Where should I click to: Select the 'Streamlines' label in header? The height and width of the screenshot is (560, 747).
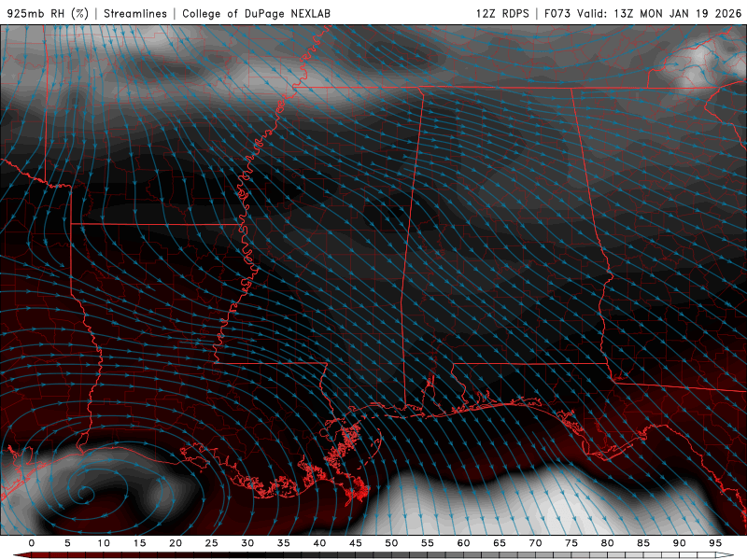[135, 13]
